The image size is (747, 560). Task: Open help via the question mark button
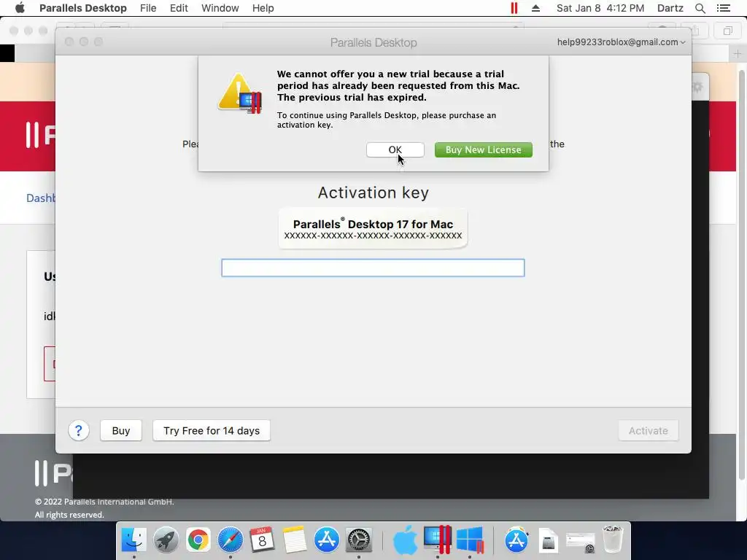[79, 430]
